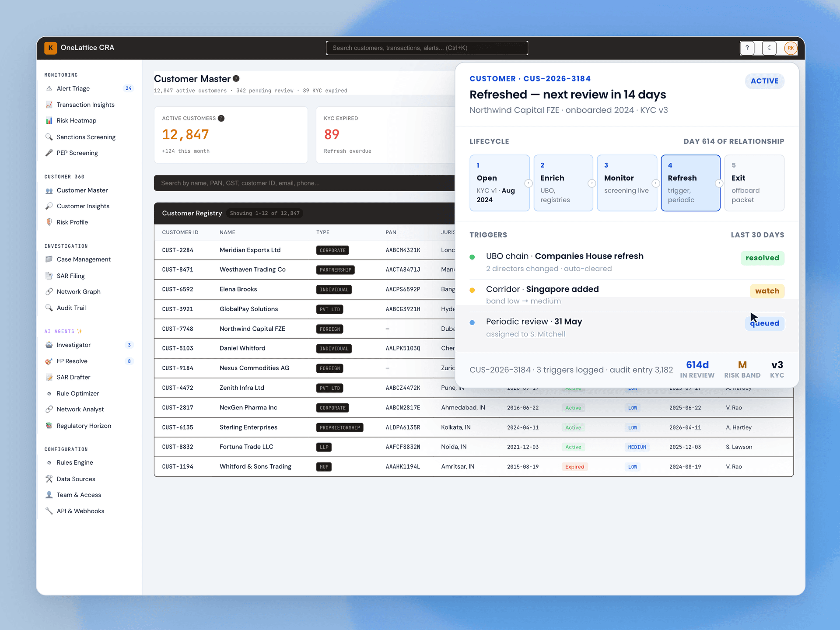
Task: Click the Investigator agent icon
Action: click(x=49, y=345)
